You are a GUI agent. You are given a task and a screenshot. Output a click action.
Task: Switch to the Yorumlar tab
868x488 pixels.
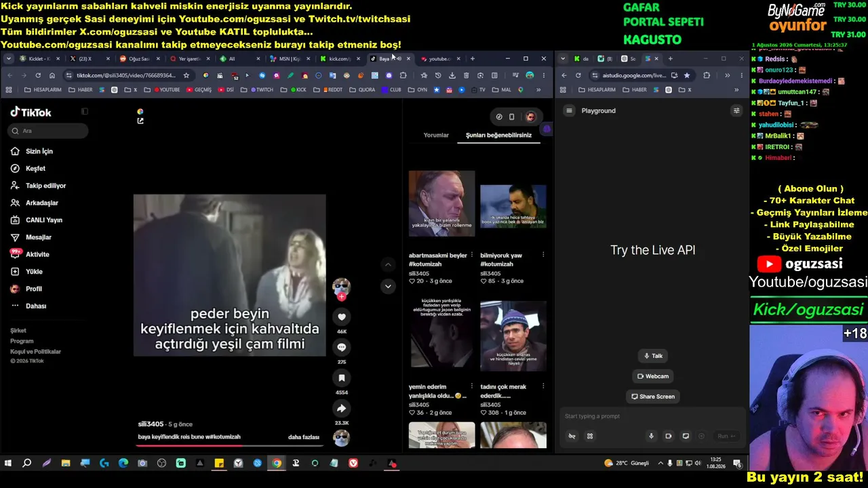point(436,135)
